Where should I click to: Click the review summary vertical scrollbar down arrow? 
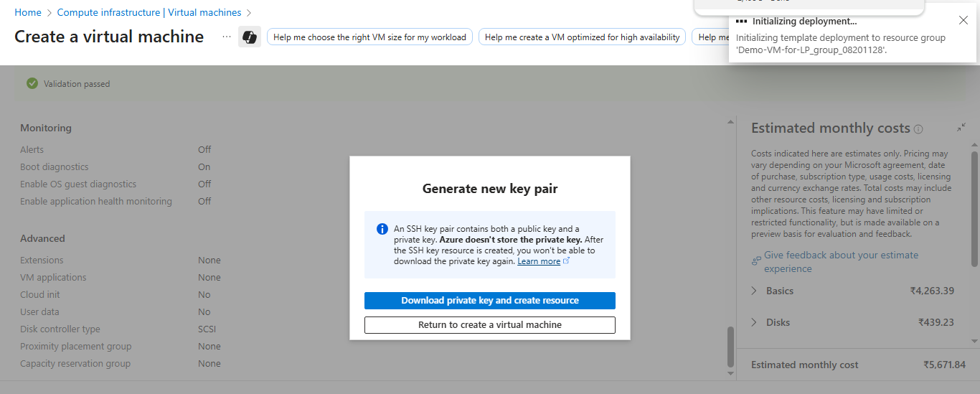point(731,373)
